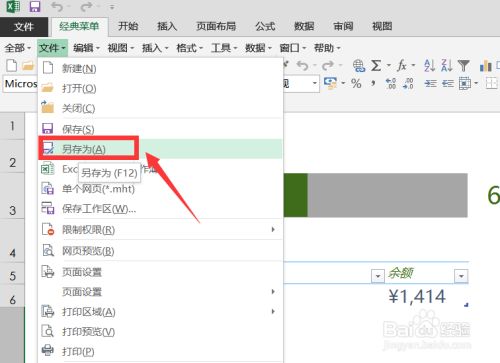Expand the borders dropdown arrow
This screenshot has width=500, height=363.
[476, 83]
